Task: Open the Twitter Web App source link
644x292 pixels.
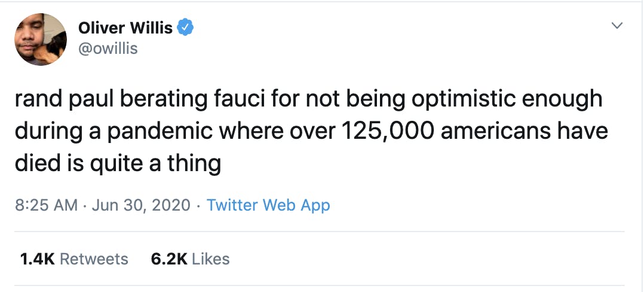Action: point(268,205)
